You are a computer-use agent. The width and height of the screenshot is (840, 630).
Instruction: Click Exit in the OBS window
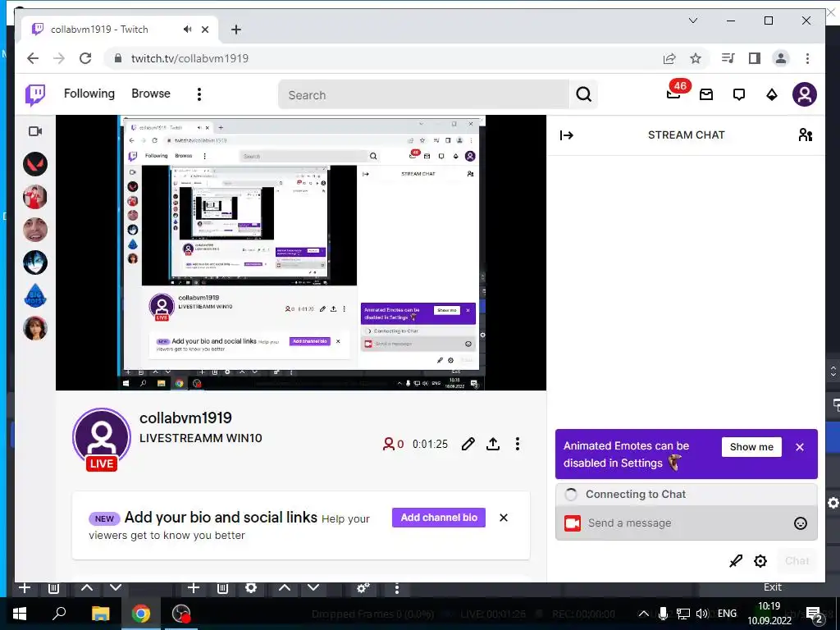tap(772, 587)
